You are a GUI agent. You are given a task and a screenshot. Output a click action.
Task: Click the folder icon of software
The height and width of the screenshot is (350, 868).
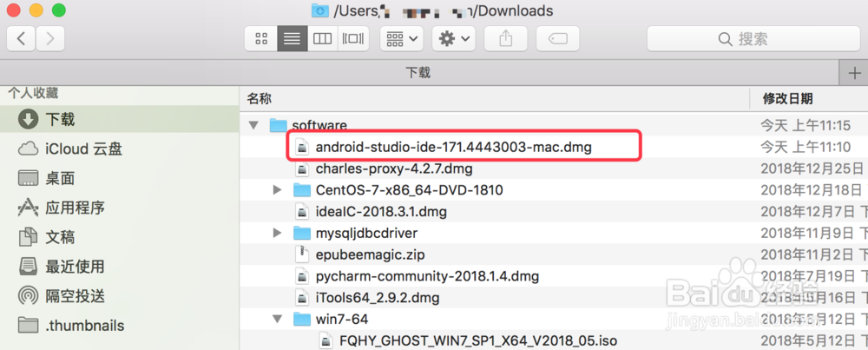279,126
